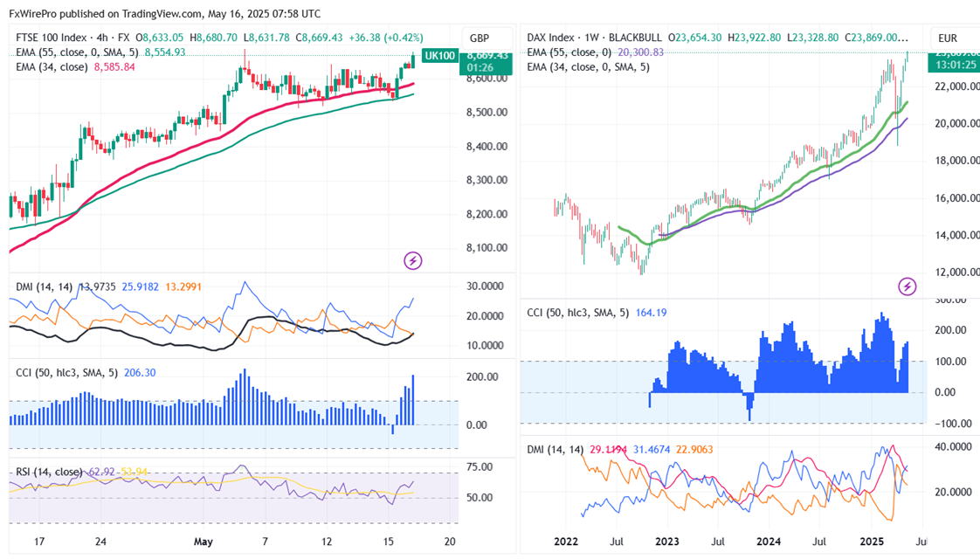Click the DAX countdown timer label 13:01:25
Viewport: 980px width, 559px height.
click(956, 65)
